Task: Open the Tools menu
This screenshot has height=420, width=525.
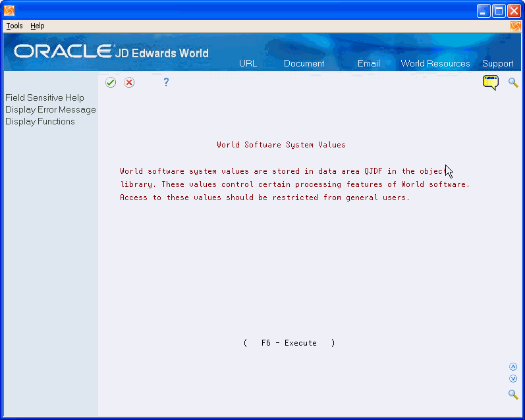Action: click(x=14, y=26)
